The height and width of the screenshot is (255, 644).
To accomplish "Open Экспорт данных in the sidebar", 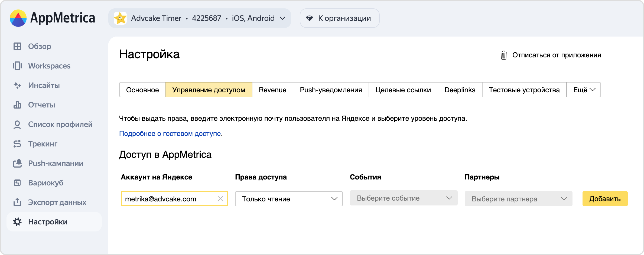I will click(x=54, y=202).
